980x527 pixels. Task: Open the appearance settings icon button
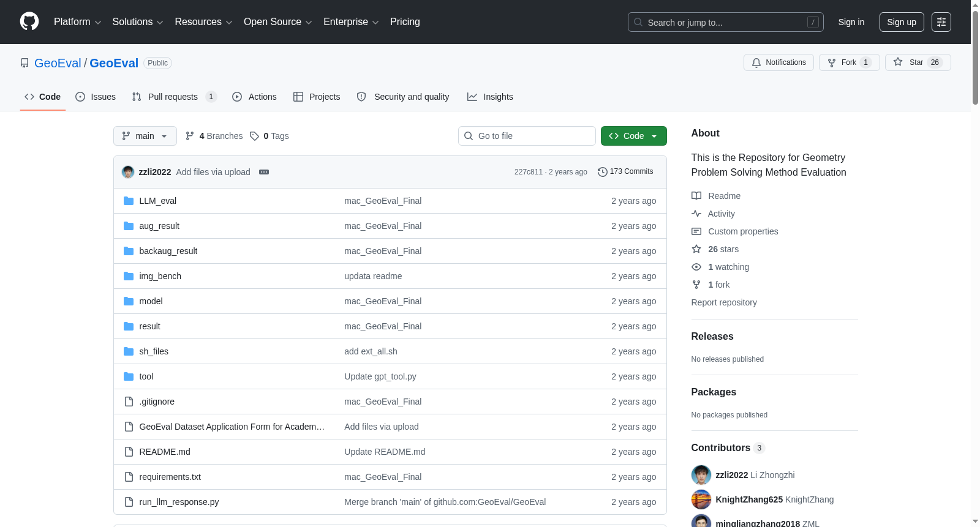tap(941, 22)
